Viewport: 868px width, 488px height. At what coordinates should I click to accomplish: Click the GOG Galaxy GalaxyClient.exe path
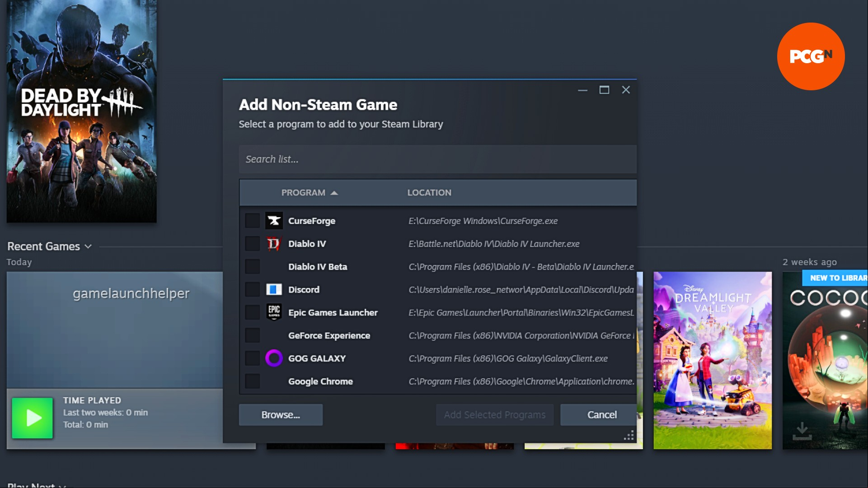click(508, 358)
